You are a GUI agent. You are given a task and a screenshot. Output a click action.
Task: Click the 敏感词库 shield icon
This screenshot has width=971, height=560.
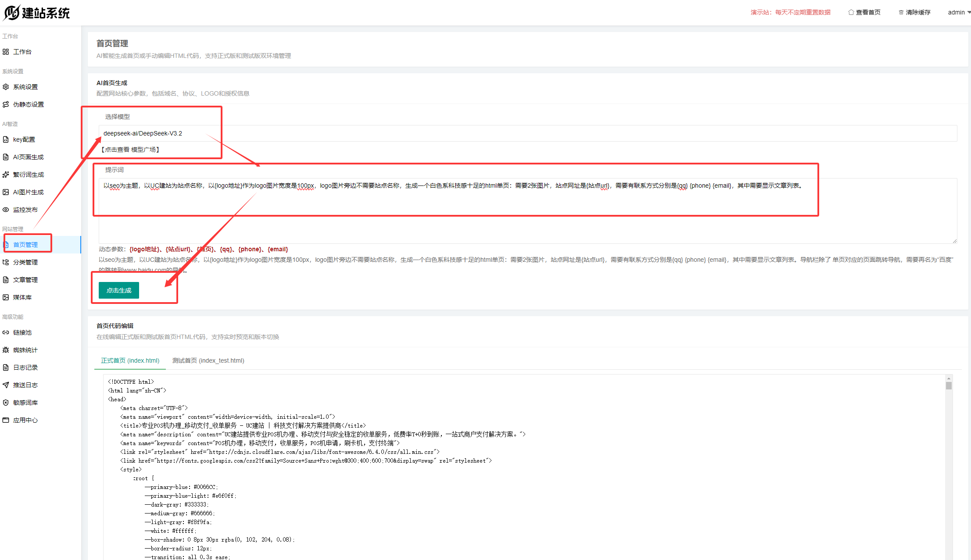[x=6, y=403]
